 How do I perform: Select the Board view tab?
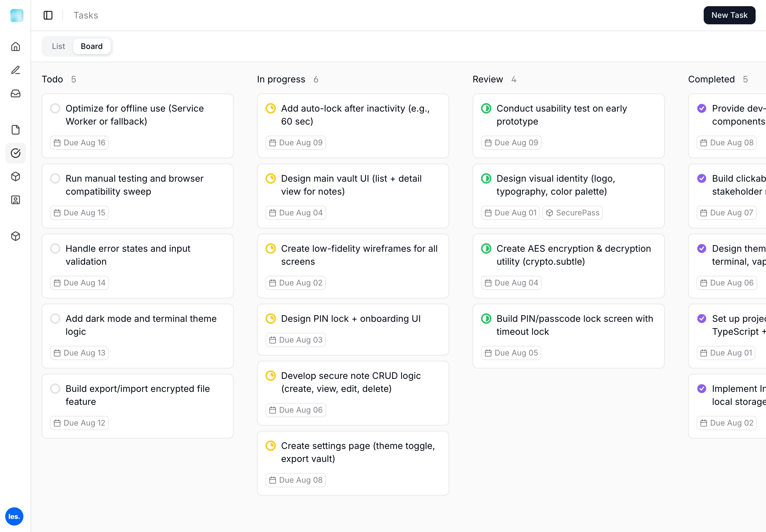[92, 46]
